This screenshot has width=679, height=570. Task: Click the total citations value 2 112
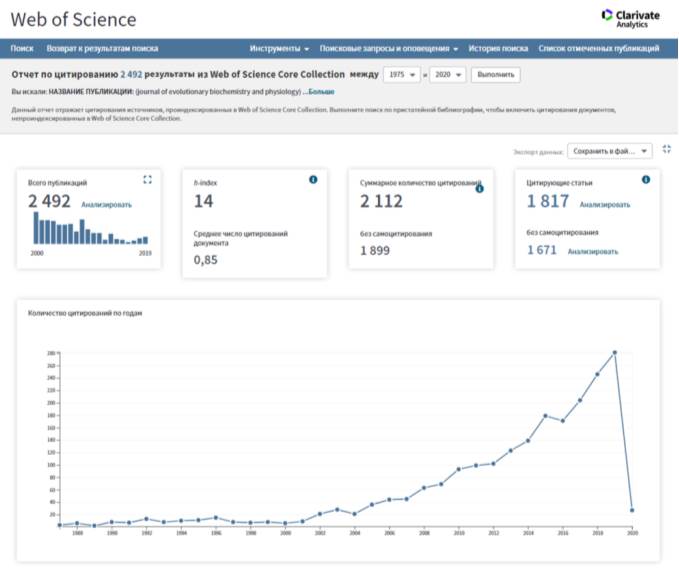[381, 201]
